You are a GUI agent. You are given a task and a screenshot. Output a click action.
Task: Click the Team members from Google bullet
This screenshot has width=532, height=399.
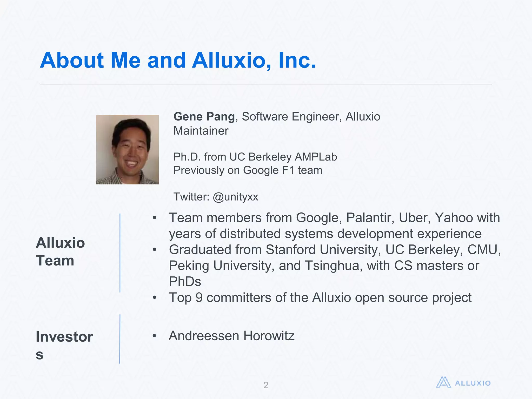coord(334,218)
